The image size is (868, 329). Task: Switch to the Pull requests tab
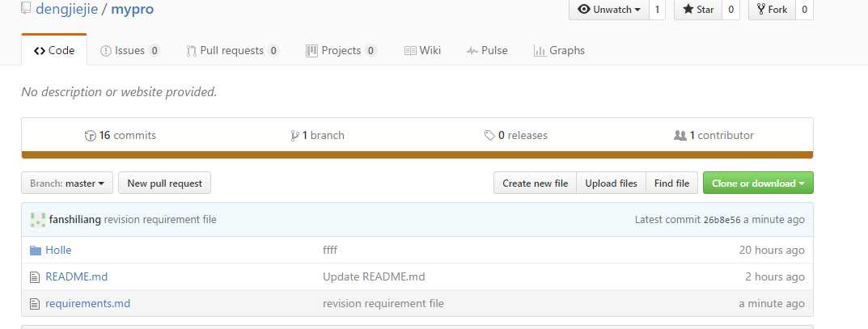[232, 50]
